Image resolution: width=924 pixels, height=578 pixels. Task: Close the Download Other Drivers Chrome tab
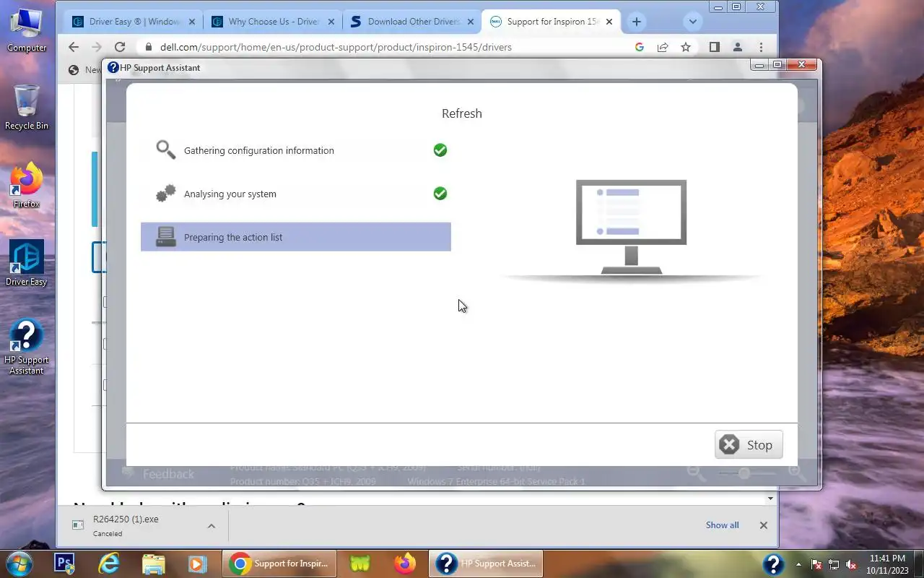[x=471, y=22]
